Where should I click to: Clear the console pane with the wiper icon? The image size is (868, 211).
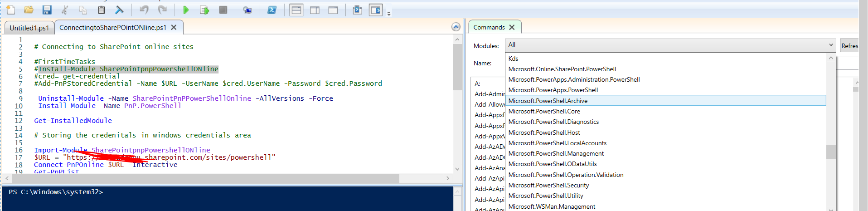[x=120, y=10]
